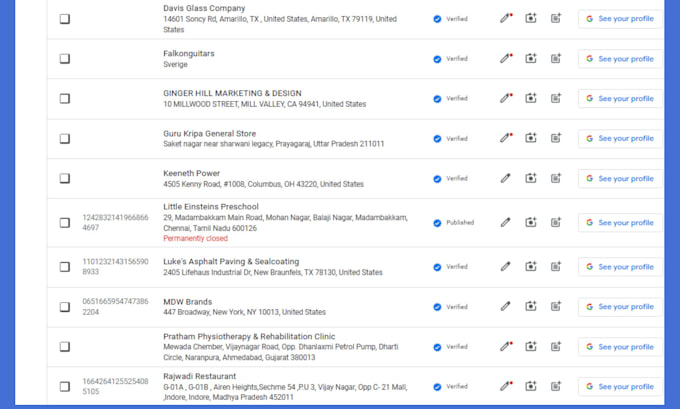
Task: See your profile for Little Einsteins Preschool
Action: click(620, 222)
